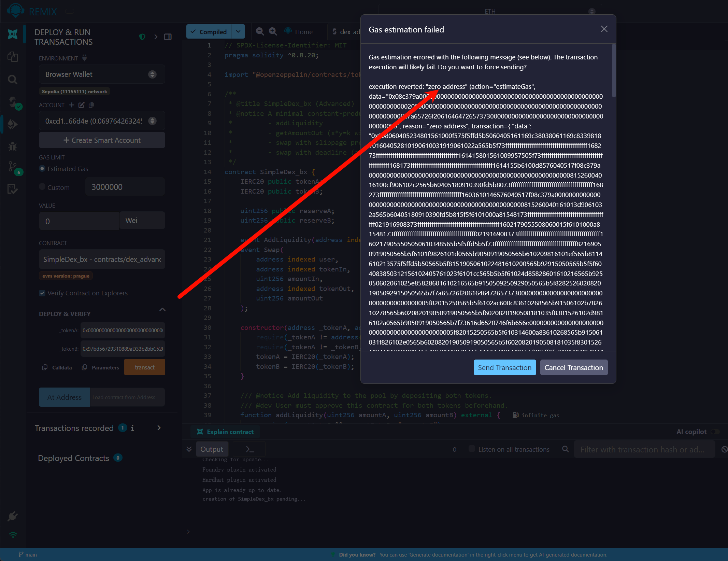
Task: Select the Estimated Gas radio button
Action: click(42, 169)
